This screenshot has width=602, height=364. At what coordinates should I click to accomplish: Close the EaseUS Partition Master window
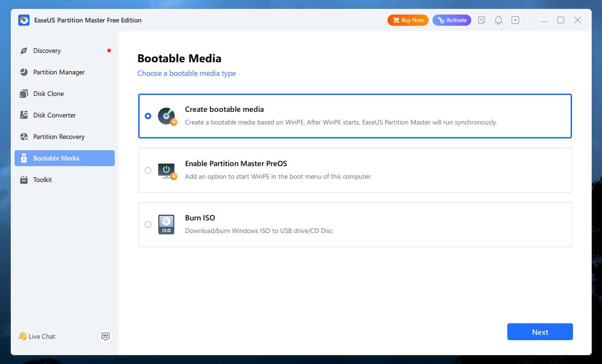click(578, 20)
